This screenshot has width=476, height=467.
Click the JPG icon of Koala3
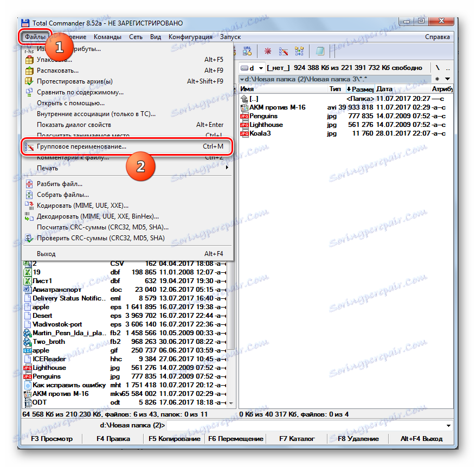coord(245,133)
